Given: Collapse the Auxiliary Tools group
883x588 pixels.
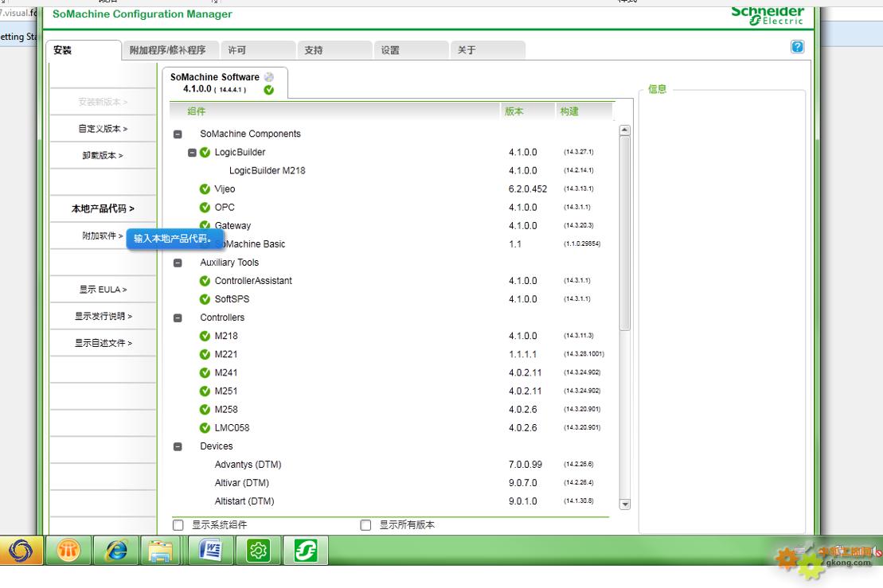Looking at the screenshot, I should coord(178,263).
